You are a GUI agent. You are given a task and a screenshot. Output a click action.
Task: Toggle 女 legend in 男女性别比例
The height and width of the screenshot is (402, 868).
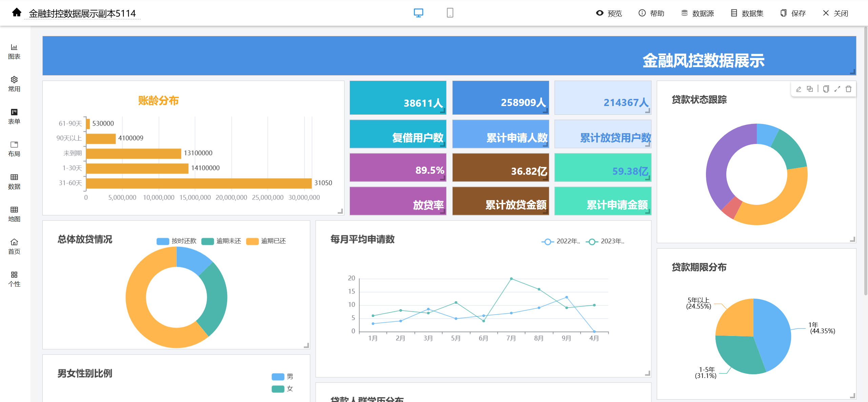coord(282,389)
